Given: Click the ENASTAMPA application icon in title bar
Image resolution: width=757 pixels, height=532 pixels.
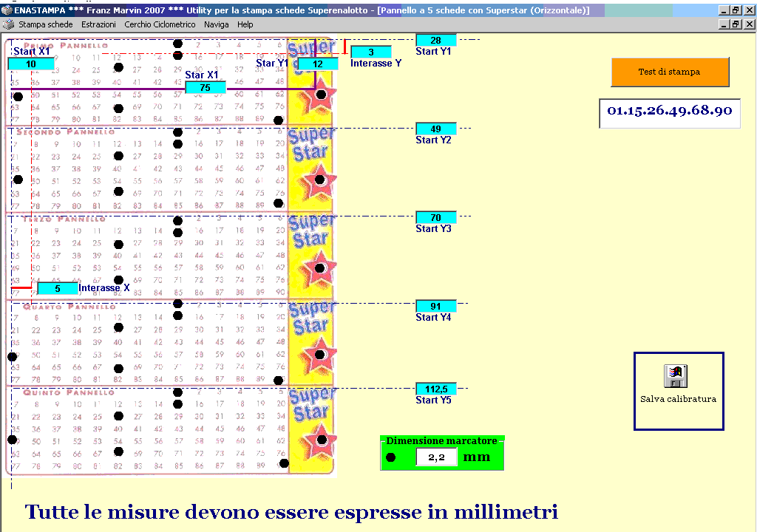Looking at the screenshot, I should 7,10.
